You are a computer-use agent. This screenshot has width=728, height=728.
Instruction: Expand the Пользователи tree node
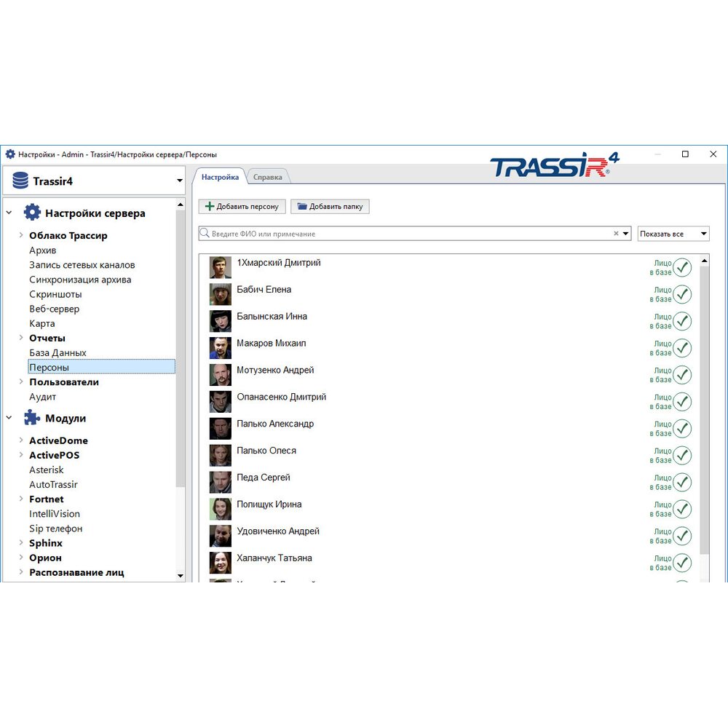click(x=21, y=382)
